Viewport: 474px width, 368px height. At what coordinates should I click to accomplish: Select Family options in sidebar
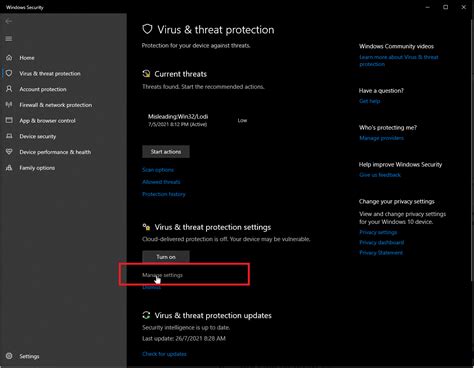(x=37, y=168)
